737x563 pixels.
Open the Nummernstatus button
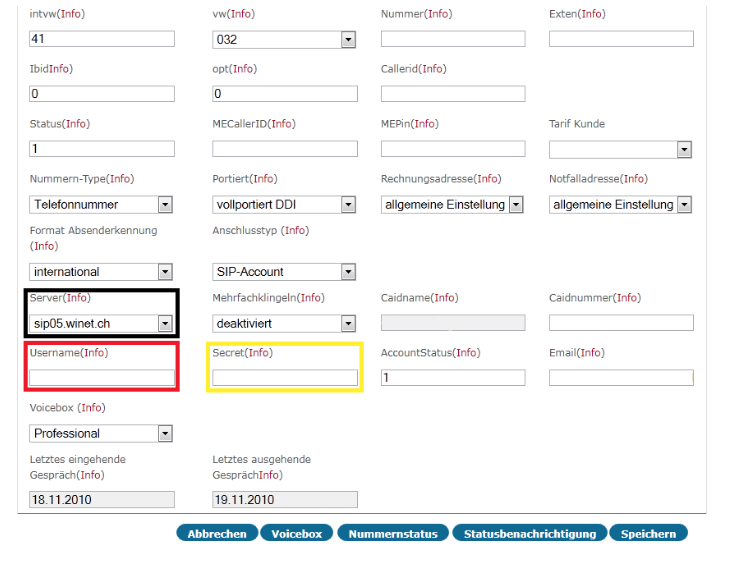pyautogui.click(x=393, y=533)
